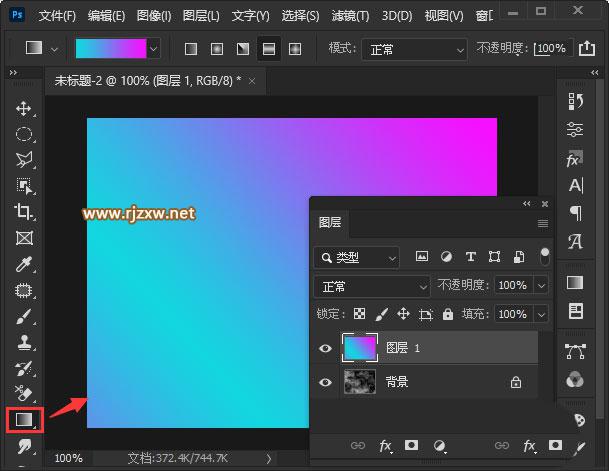Open layer blend mode 正常 dropdown
The width and height of the screenshot is (609, 471).
(x=372, y=287)
